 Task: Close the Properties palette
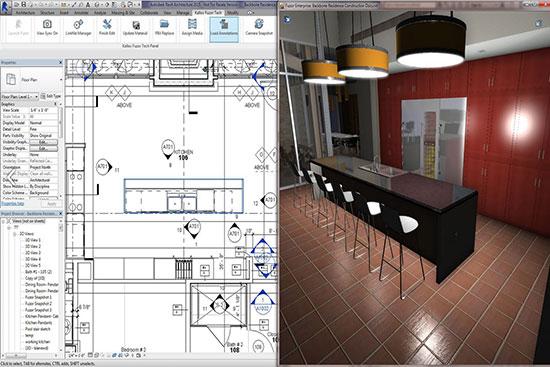[x=60, y=62]
